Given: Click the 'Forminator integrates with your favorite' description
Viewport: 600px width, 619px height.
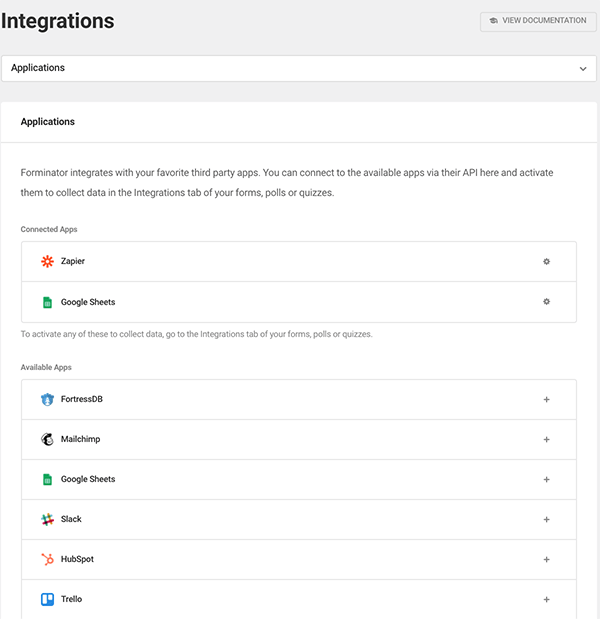Looking at the screenshot, I should coord(287,182).
